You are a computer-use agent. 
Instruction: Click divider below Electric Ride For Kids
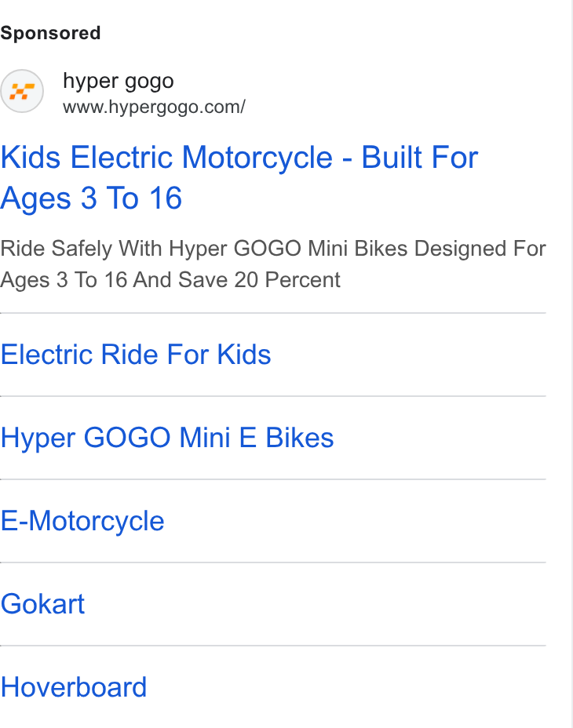[273, 396]
